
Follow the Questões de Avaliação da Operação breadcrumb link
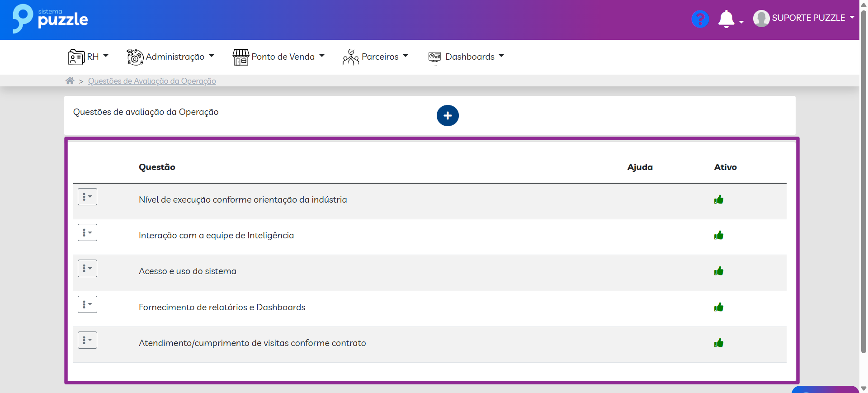pyautogui.click(x=152, y=81)
